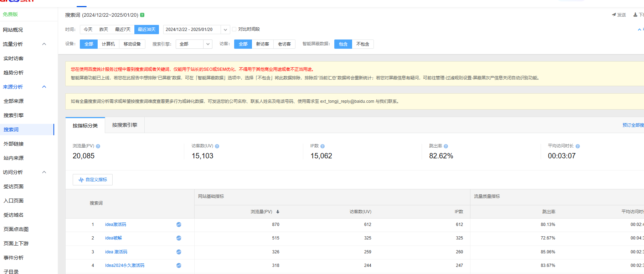Viewport: 644px width, 274px height.
Task: Sort by 浏览量(PV) descending arrow
Action: 278,212
